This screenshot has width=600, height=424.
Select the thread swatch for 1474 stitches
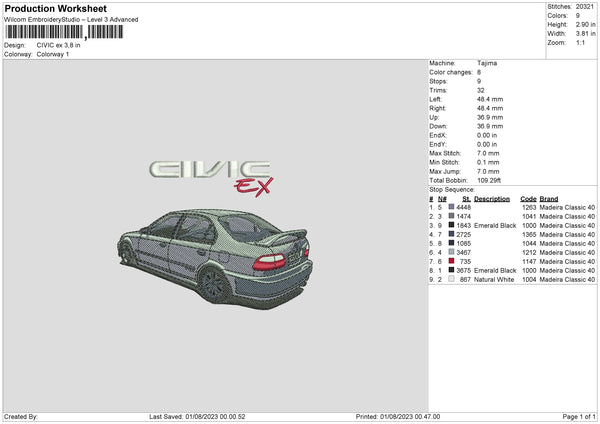(451, 216)
